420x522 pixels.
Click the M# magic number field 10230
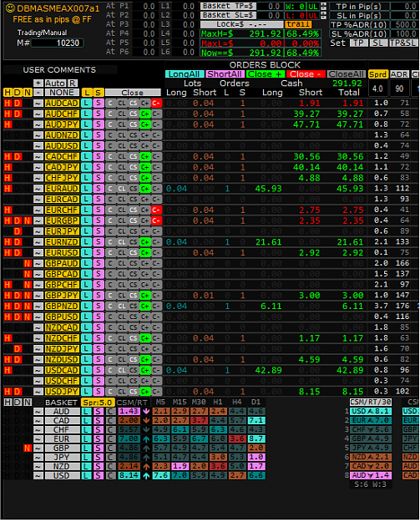pyautogui.click(x=57, y=43)
